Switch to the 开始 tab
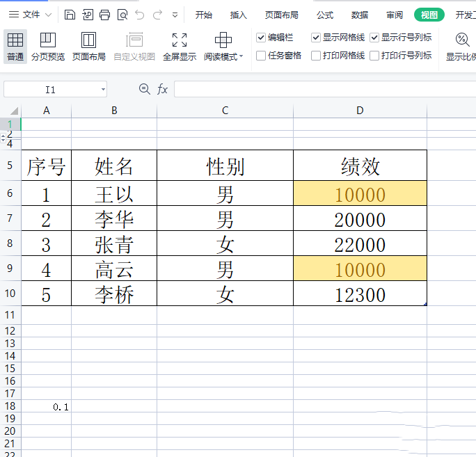 click(x=204, y=15)
